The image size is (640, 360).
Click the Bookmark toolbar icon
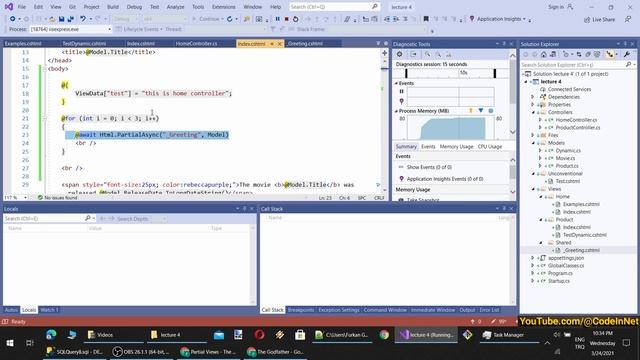(x=426, y=19)
